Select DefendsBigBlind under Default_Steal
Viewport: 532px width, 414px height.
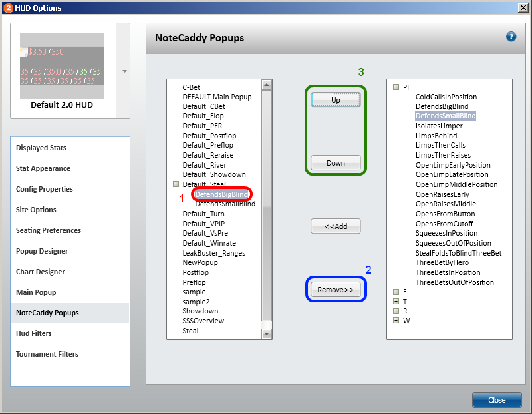(221, 194)
